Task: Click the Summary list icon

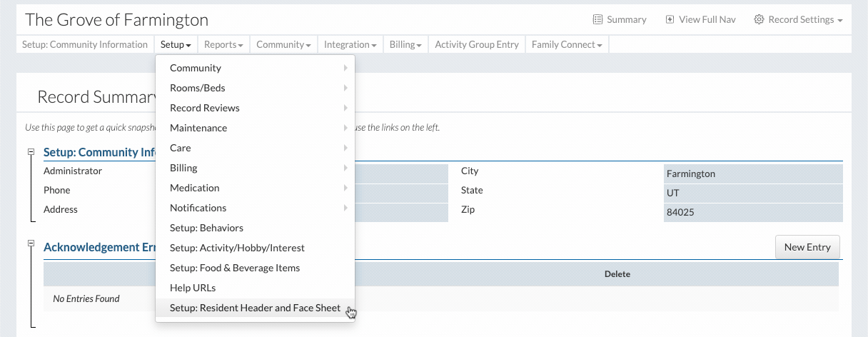Action: click(597, 19)
